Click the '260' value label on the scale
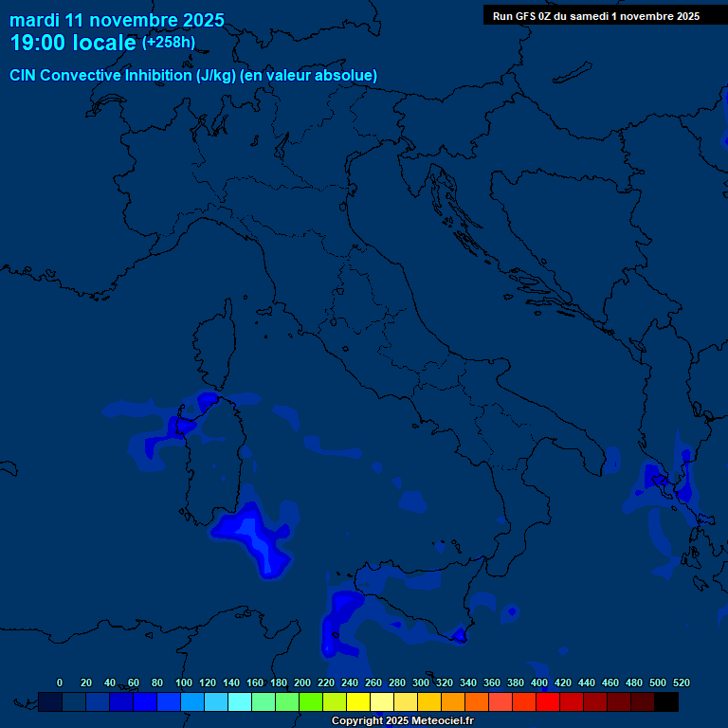 [x=373, y=682]
